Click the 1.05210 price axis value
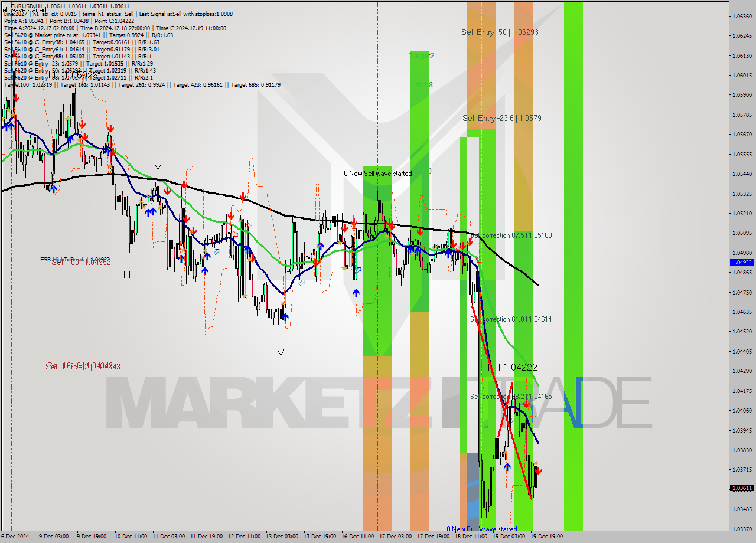756x543 pixels. click(x=742, y=213)
